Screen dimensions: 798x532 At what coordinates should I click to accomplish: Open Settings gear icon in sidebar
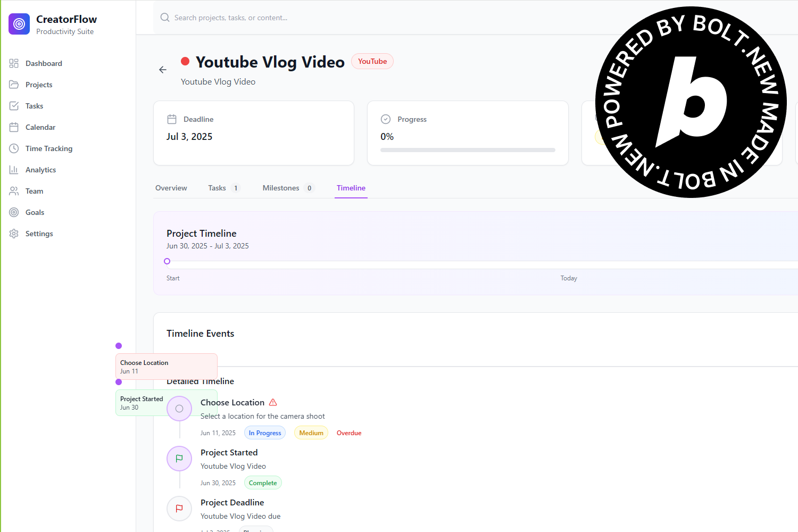[x=14, y=234]
